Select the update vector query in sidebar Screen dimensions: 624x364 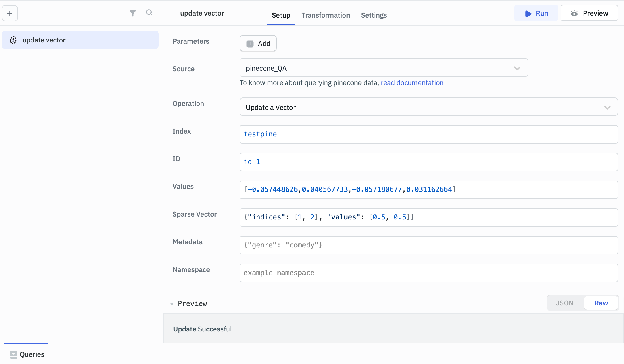80,40
